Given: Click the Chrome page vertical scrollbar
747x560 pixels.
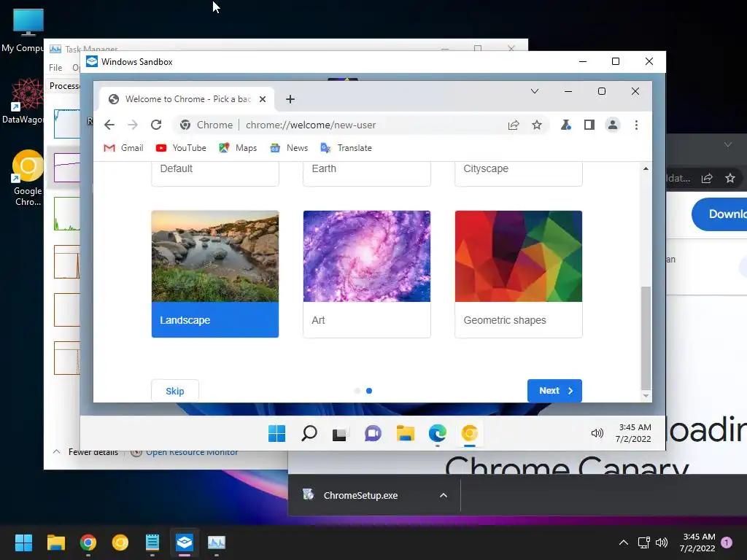Looking at the screenshot, I should (x=646, y=338).
